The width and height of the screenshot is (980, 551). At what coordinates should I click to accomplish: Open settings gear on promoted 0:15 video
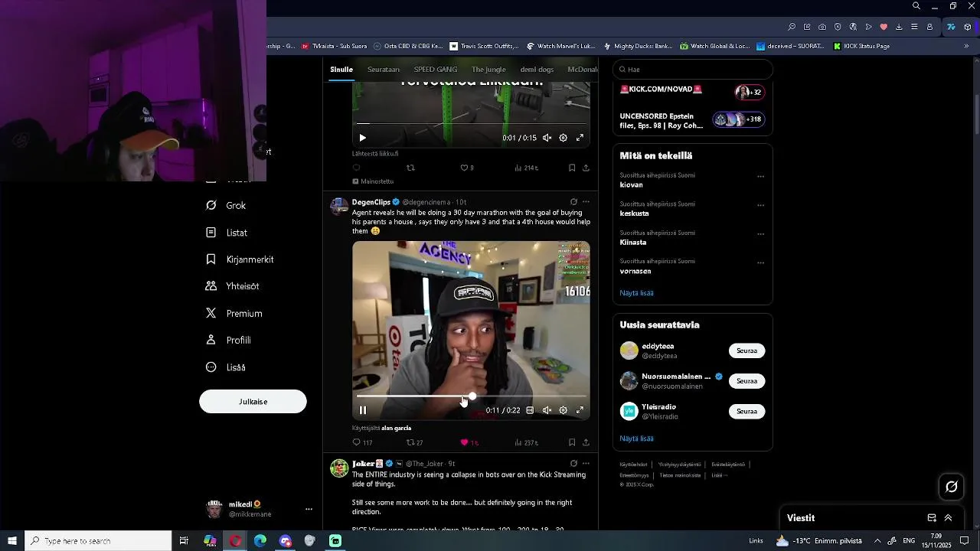click(x=563, y=138)
